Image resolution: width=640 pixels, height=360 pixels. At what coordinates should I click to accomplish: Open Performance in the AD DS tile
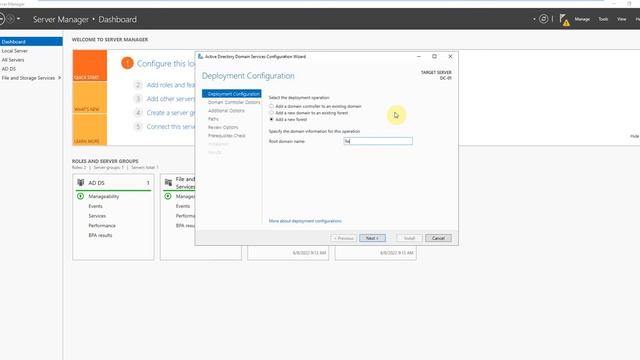(x=102, y=225)
